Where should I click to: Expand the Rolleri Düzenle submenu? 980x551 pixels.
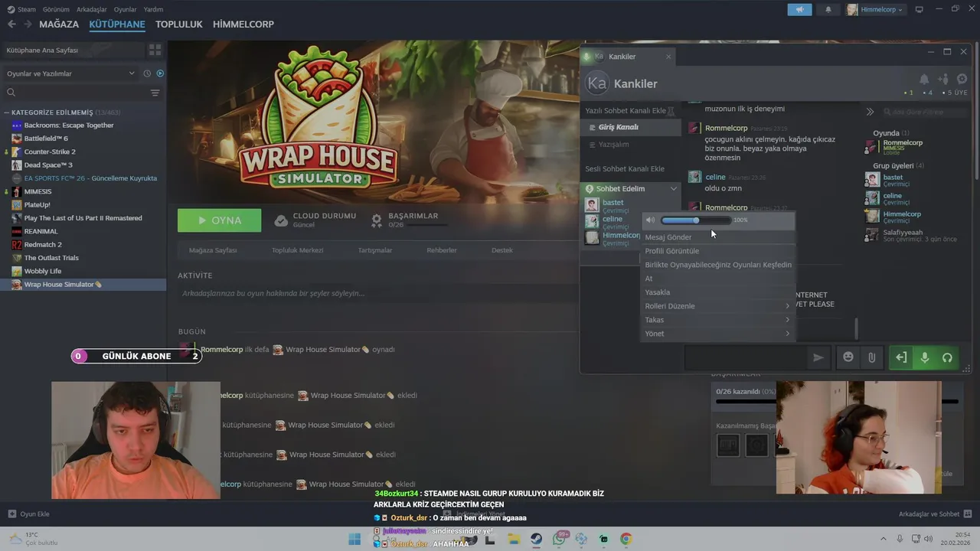718,306
